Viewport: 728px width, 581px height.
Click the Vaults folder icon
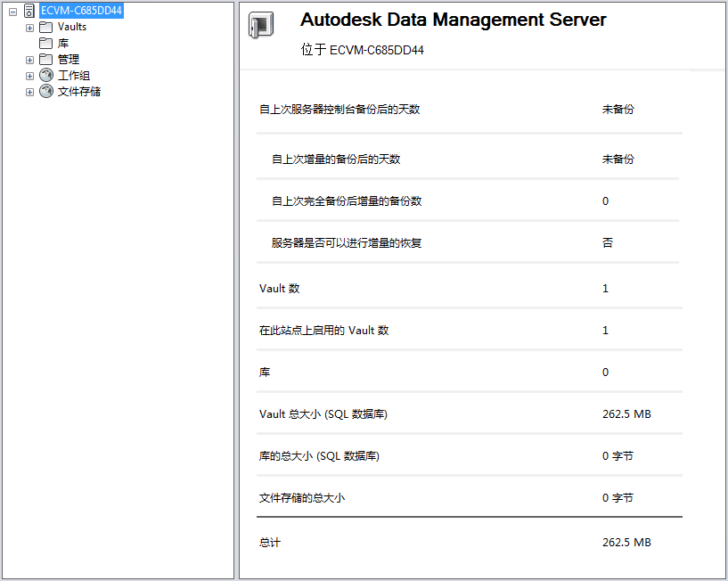click(46, 27)
